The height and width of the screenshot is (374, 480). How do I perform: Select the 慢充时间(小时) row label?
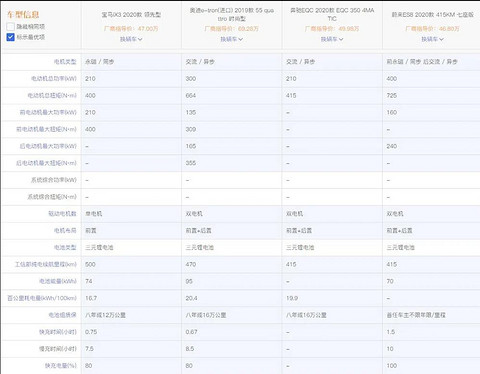pos(58,349)
